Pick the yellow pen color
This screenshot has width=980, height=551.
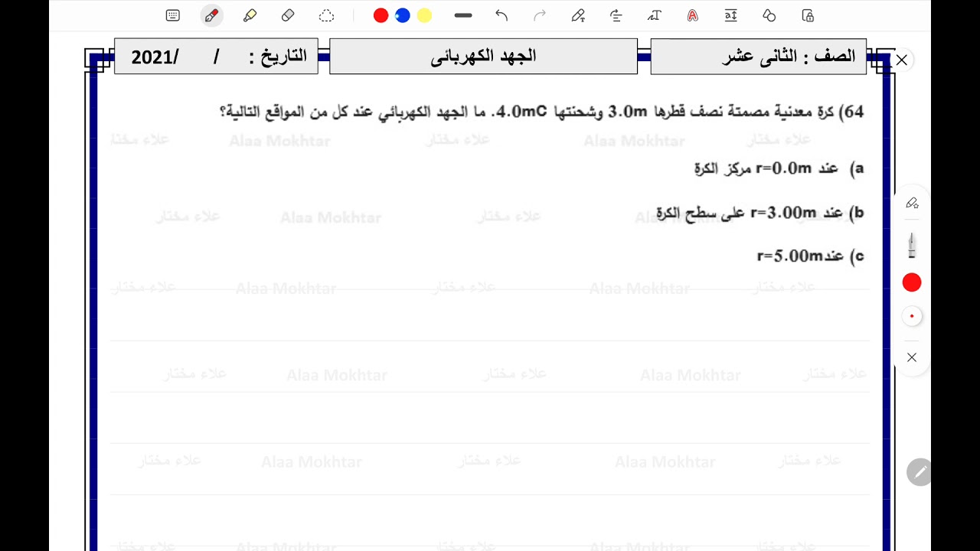(425, 15)
